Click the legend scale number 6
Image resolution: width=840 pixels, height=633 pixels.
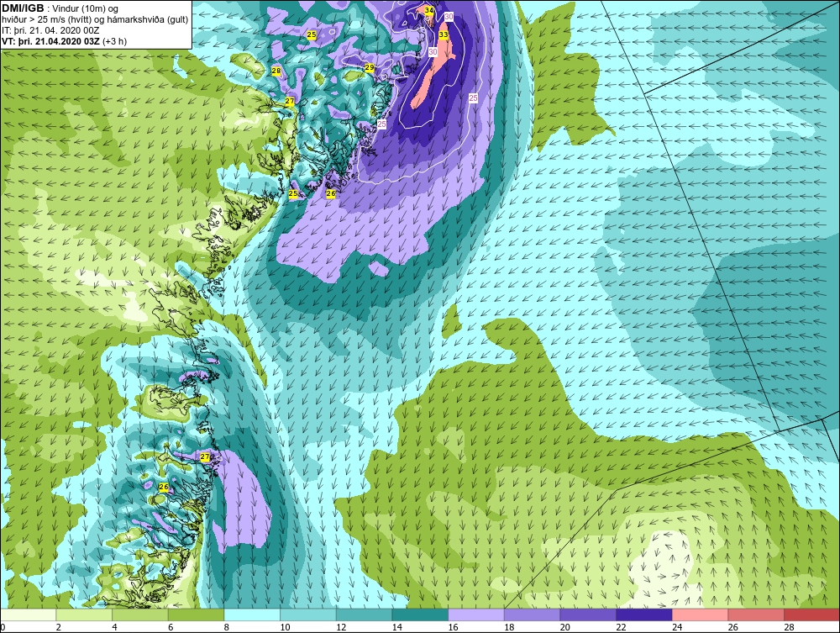click(171, 627)
